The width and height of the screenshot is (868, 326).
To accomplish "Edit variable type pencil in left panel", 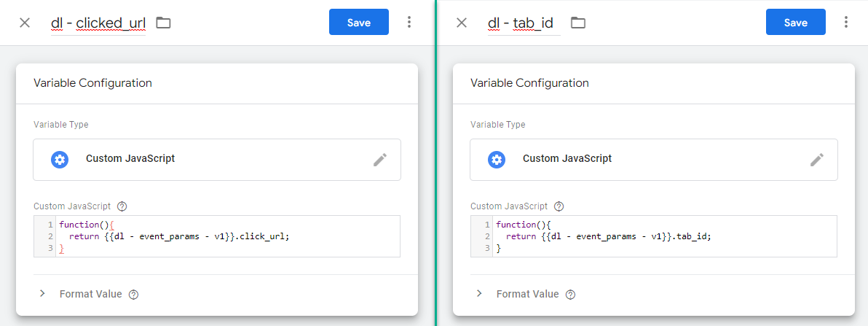I will 380,160.
